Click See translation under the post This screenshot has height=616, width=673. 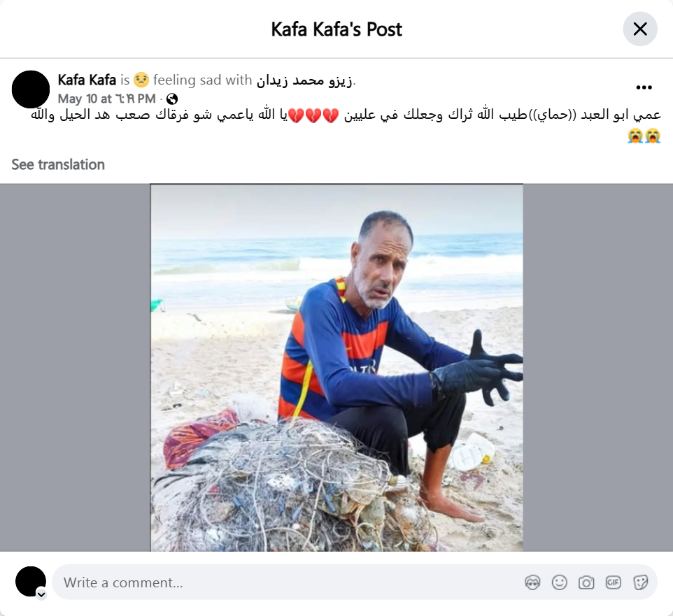click(x=58, y=165)
